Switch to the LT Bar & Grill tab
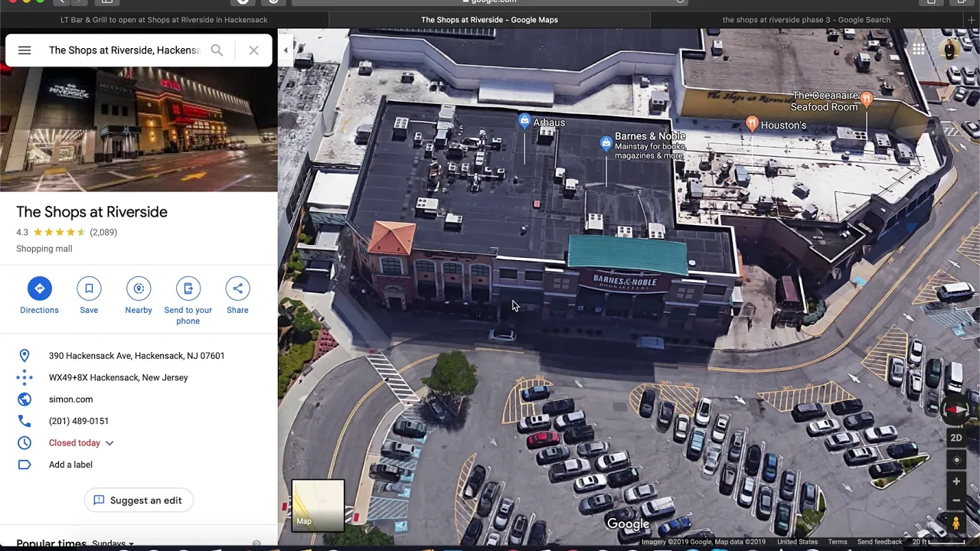The image size is (980, 551). tap(164, 20)
